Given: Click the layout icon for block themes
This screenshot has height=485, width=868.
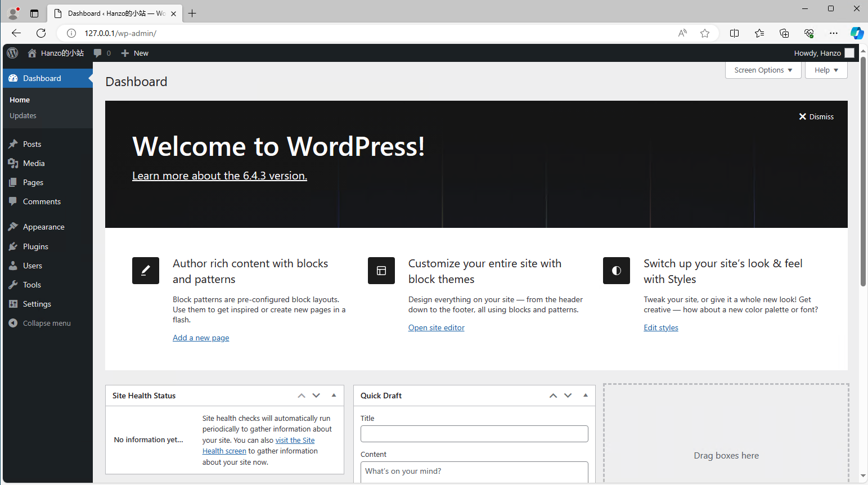Looking at the screenshot, I should [381, 271].
